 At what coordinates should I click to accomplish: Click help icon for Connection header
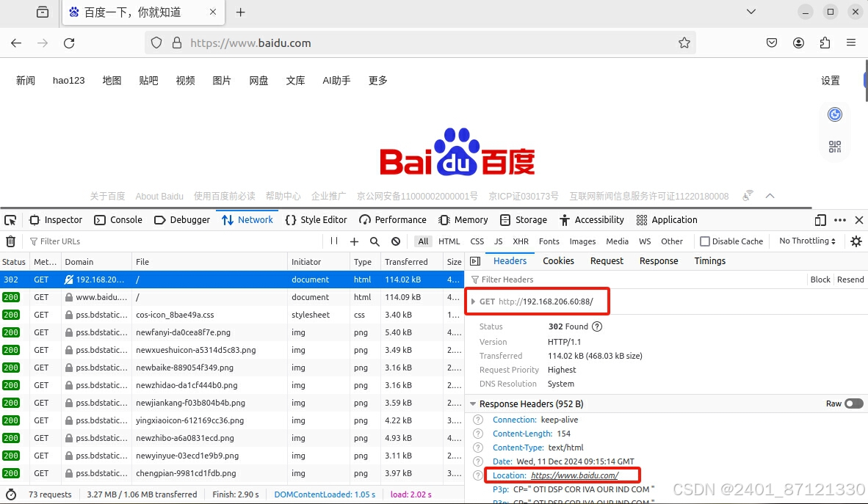pos(478,420)
